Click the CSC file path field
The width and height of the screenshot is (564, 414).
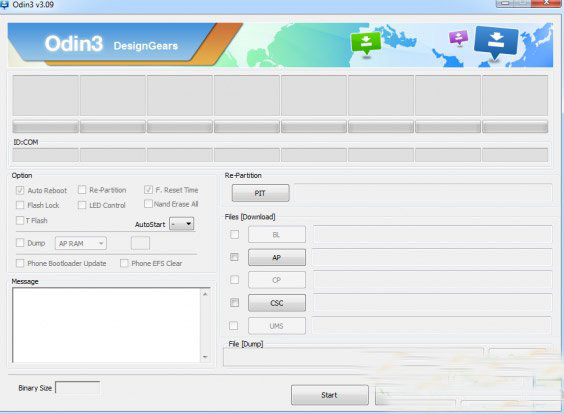coord(432,303)
